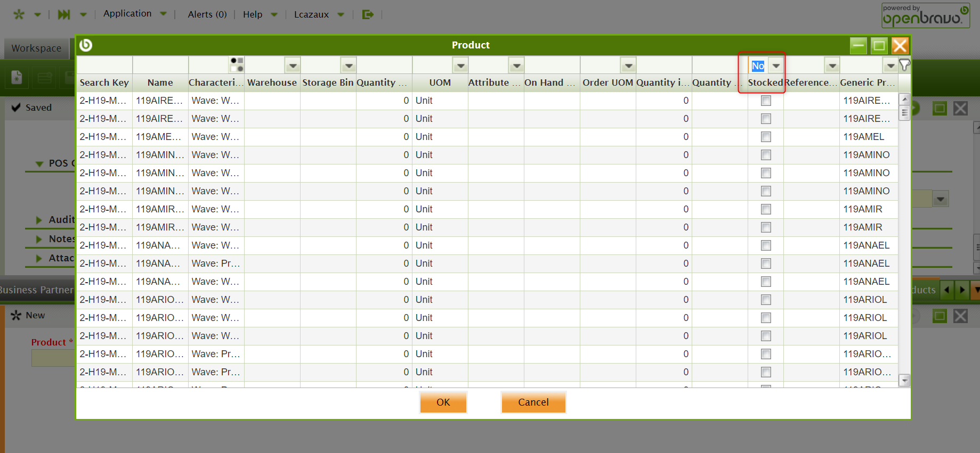Tick Stocked checkbox for 119AMEL row

[766, 137]
